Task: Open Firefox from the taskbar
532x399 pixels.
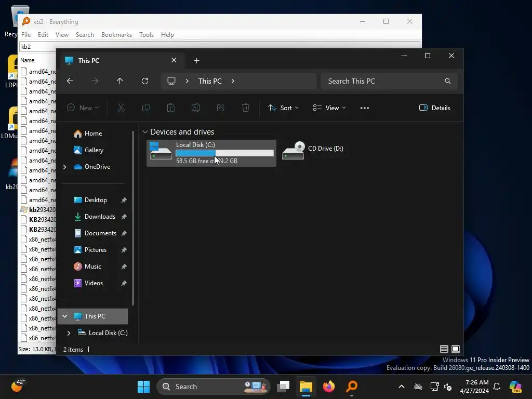Action: point(328,387)
